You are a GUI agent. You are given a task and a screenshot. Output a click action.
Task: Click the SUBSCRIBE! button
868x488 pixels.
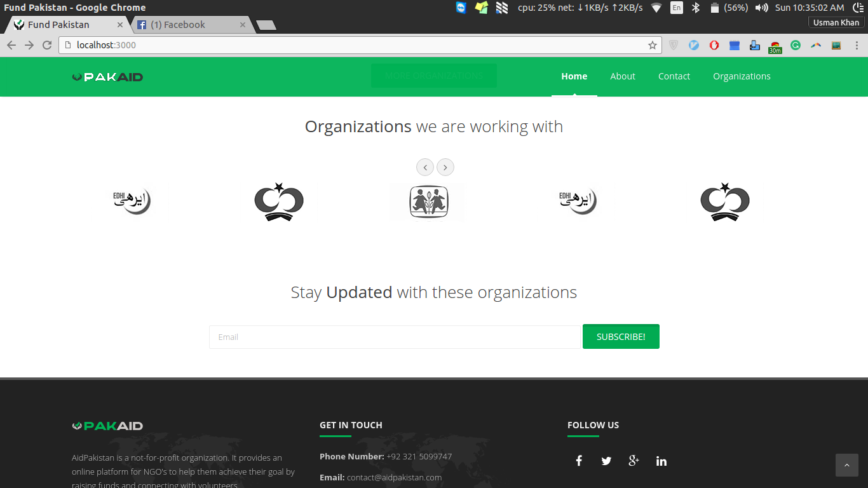pos(621,337)
